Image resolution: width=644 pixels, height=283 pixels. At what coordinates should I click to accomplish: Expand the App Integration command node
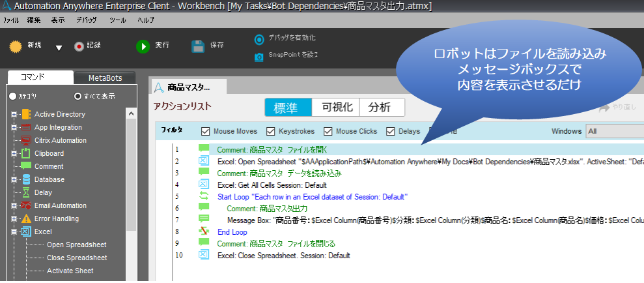14,128
